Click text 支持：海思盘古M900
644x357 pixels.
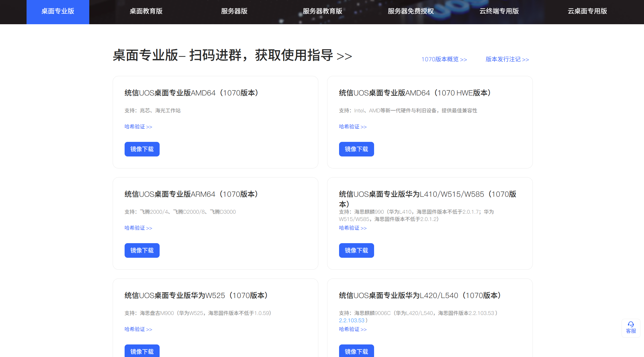tap(198, 313)
